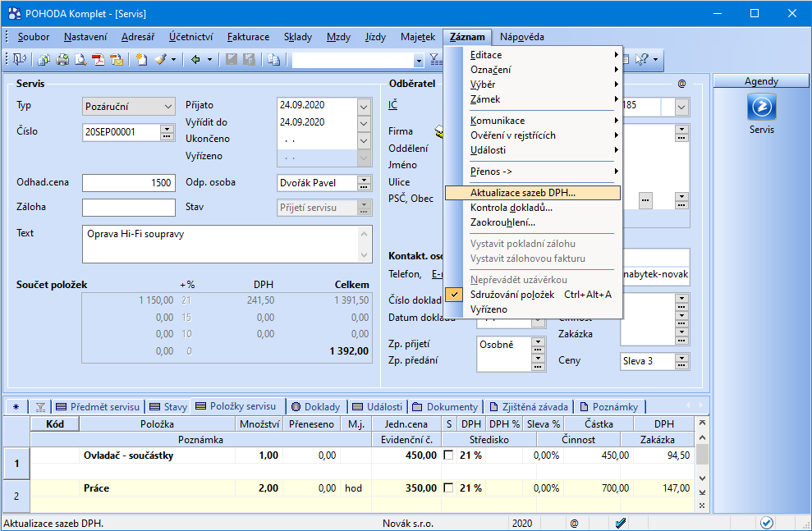This screenshot has height=531, width=812.
Task: Open the Fakturace menu
Action: click(248, 37)
